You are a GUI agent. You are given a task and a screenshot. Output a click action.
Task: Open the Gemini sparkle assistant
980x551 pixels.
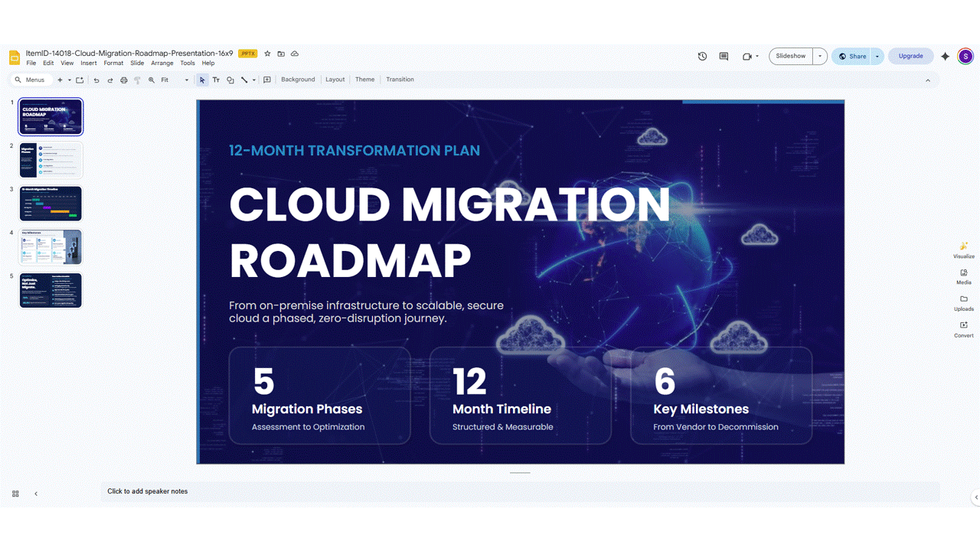coord(946,56)
